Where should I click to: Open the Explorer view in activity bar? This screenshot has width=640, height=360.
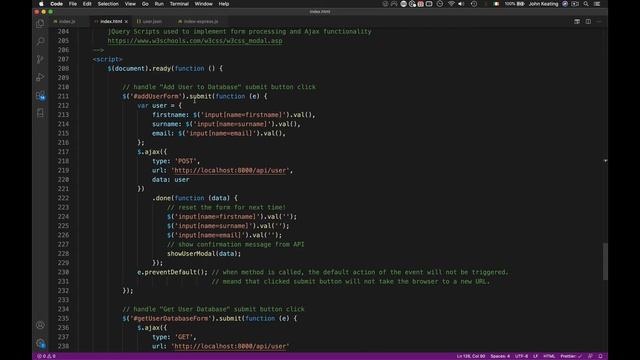[x=40, y=23]
